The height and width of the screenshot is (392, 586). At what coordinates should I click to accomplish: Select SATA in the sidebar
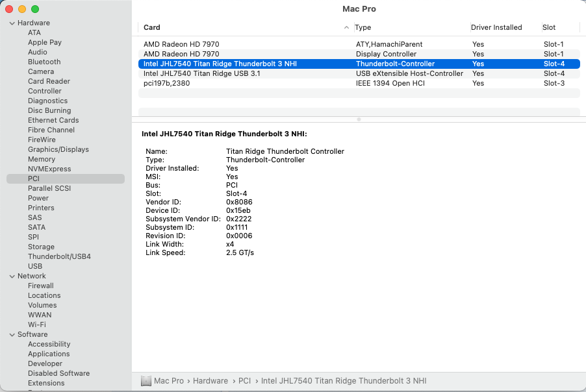click(x=36, y=227)
